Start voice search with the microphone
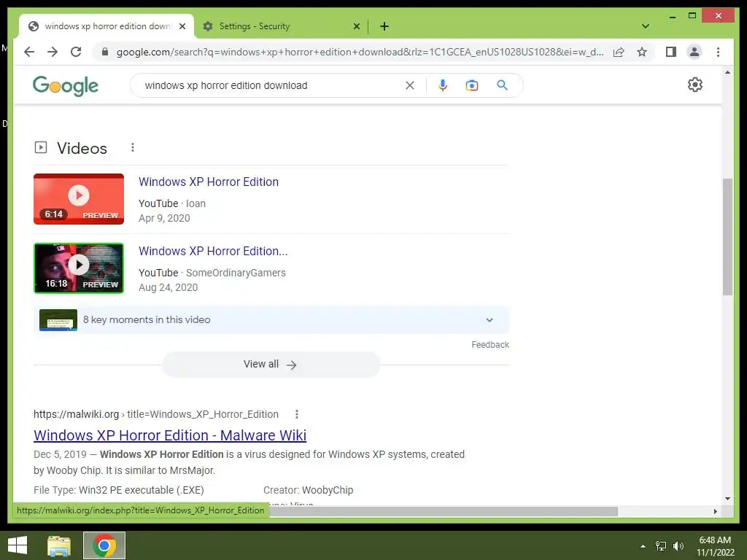 tap(443, 85)
